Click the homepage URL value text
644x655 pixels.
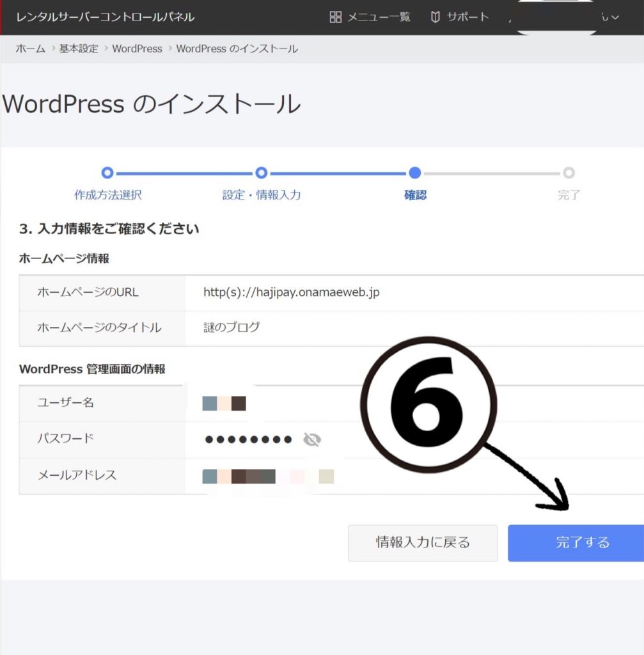coord(291,292)
